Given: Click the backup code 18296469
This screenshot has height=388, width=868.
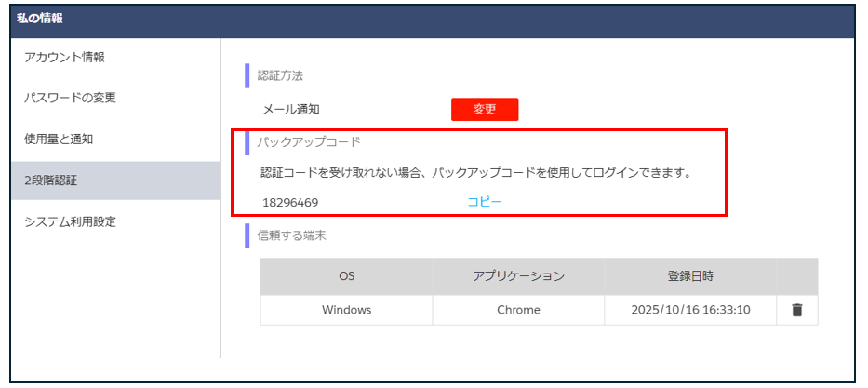Looking at the screenshot, I should 290,201.
